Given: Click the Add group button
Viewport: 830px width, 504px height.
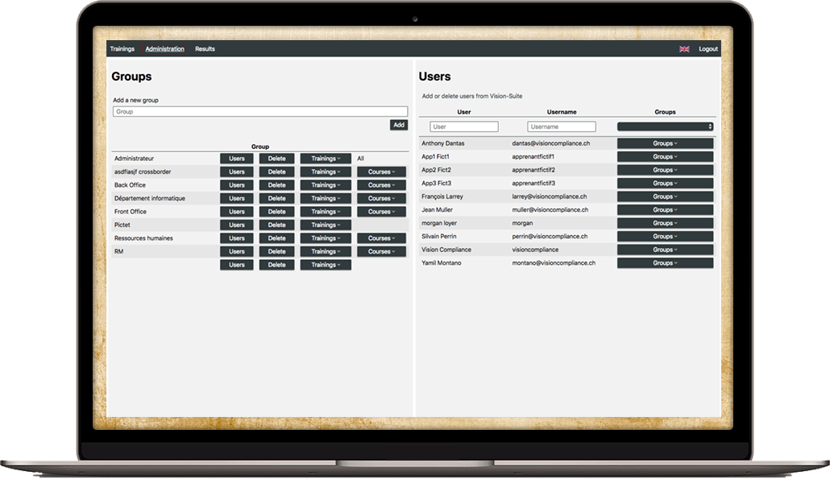Looking at the screenshot, I should tap(399, 125).
